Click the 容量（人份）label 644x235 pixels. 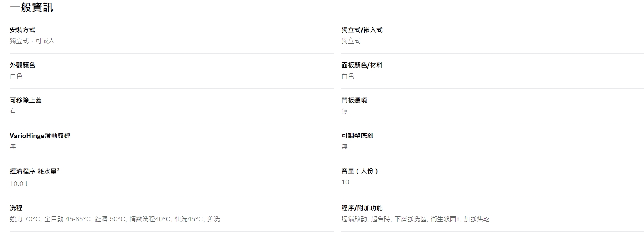pyautogui.click(x=360, y=171)
